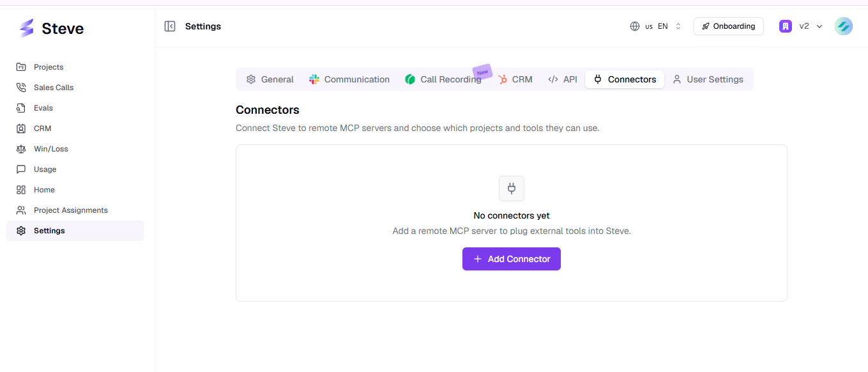Screen dimensions: 868x372
Task: Click the Steve brand name
Action: 63,29
